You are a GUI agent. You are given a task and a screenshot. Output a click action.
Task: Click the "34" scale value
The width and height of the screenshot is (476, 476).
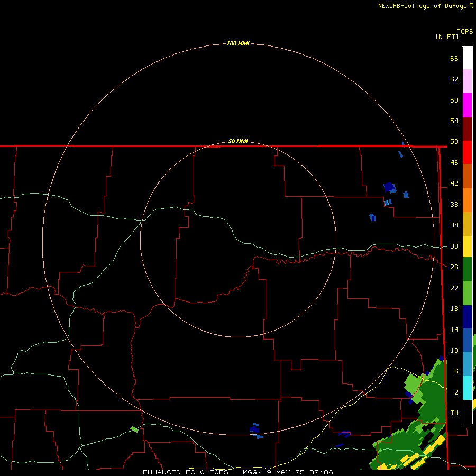tap(454, 225)
